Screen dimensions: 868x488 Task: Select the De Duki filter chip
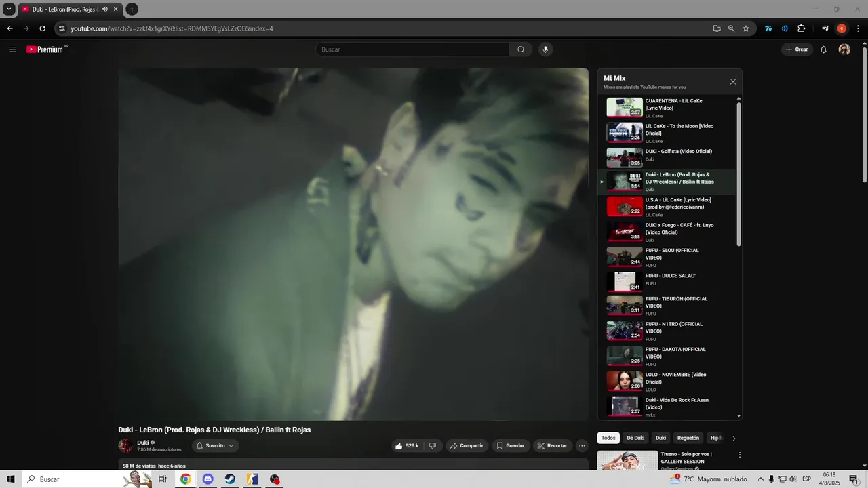point(635,438)
